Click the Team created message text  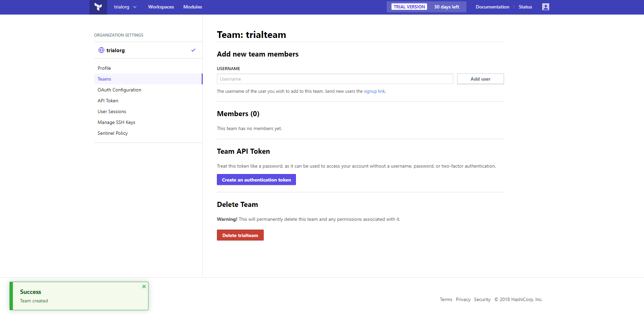34,301
